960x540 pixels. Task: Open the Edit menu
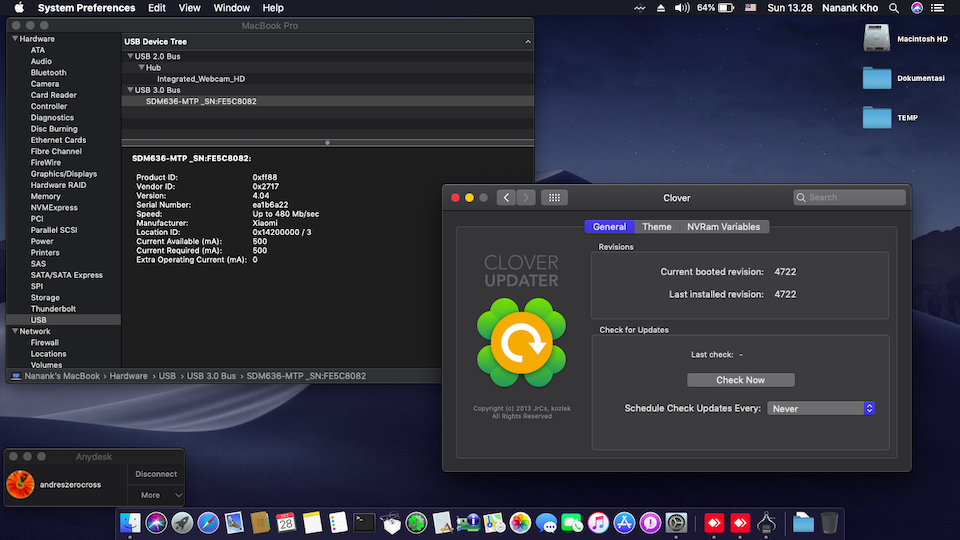(157, 8)
